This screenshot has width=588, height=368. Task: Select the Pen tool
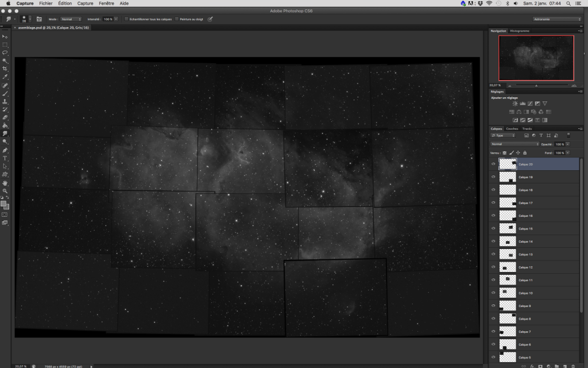[x=5, y=150]
